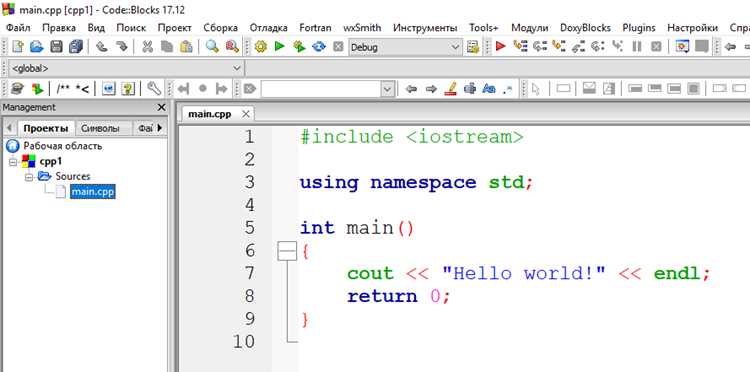Click the search text input field
Viewport: 750px width, 372px height.
pos(321,89)
